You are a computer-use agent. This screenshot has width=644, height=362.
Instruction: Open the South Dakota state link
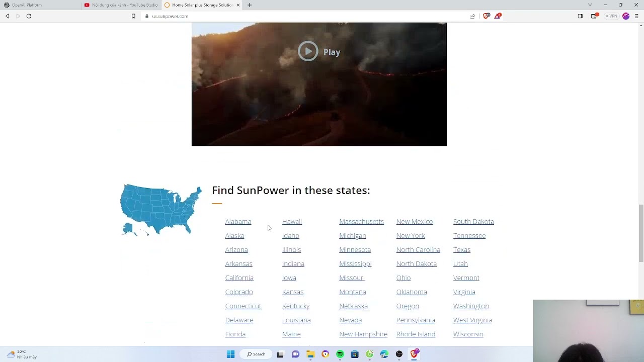click(473, 221)
